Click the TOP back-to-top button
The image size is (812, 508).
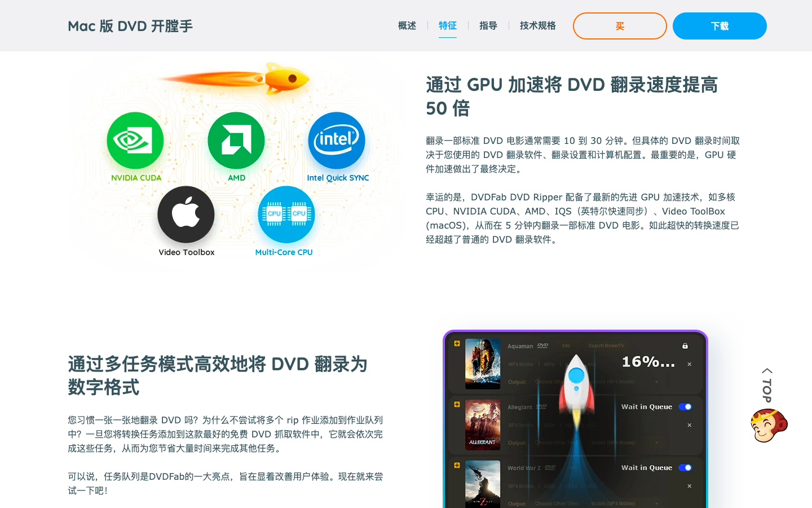coord(767,385)
